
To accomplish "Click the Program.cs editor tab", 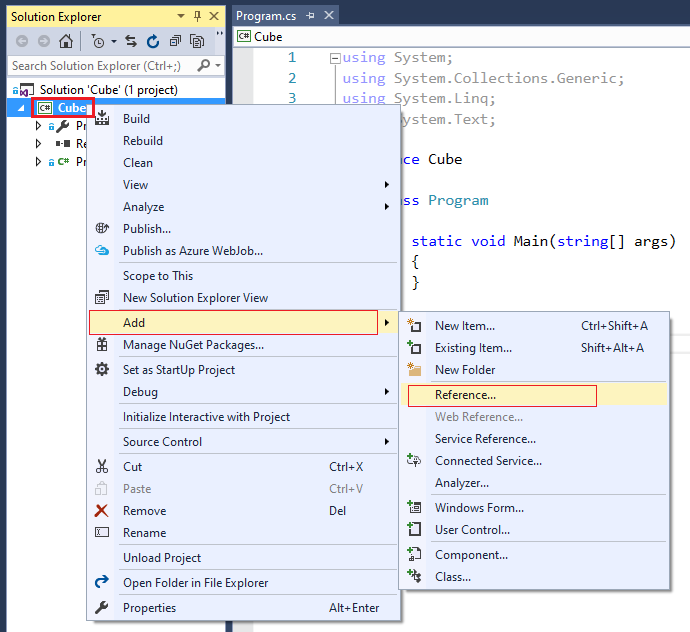I will coord(266,16).
